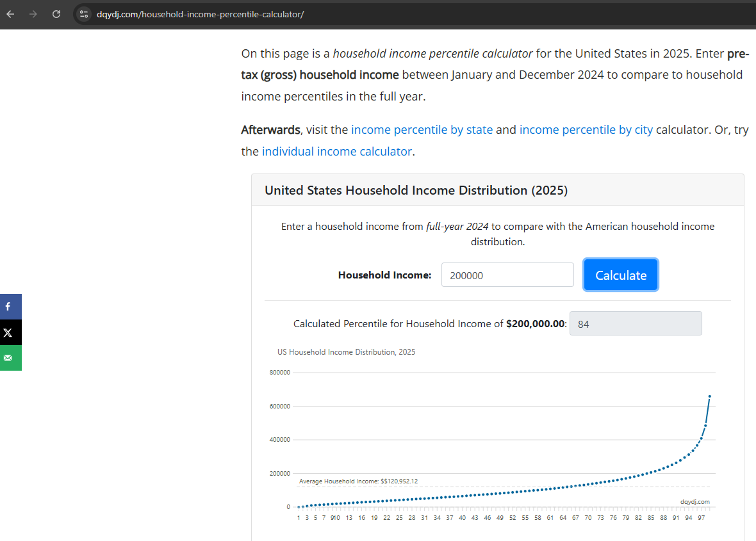
Task: Click the Household Income: label
Action: [x=385, y=275]
